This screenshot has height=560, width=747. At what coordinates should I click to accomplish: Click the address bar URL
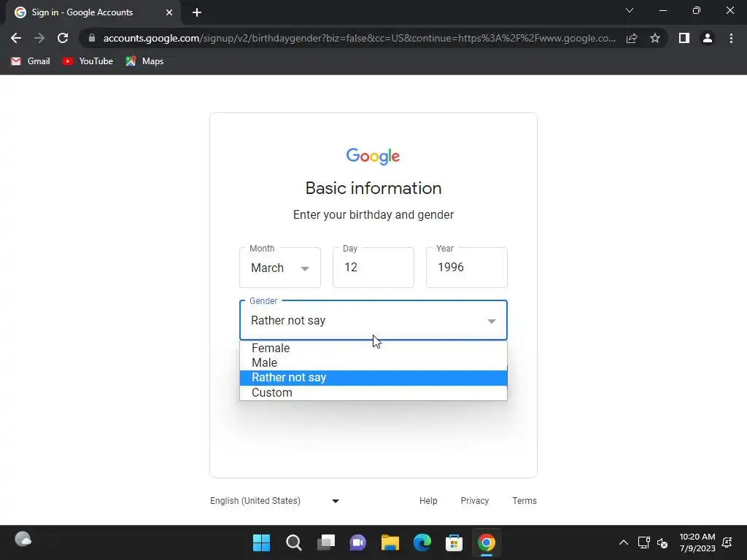click(x=359, y=38)
